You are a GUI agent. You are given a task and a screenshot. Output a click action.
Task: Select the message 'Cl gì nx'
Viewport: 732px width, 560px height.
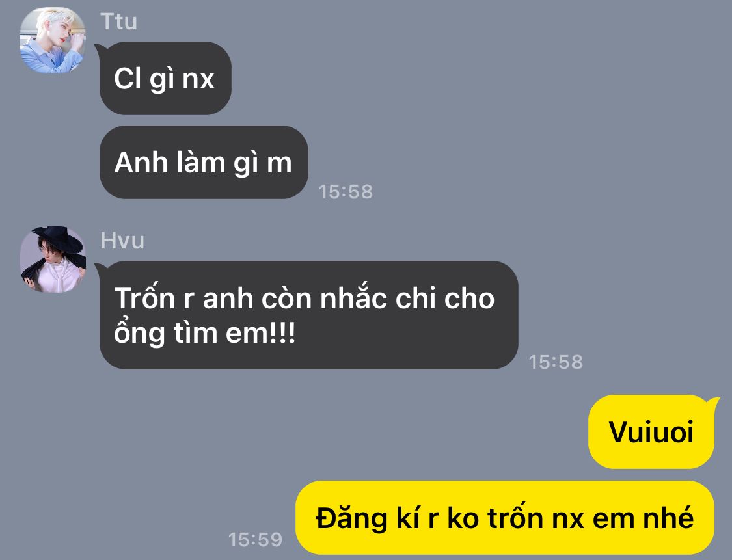pyautogui.click(x=165, y=79)
